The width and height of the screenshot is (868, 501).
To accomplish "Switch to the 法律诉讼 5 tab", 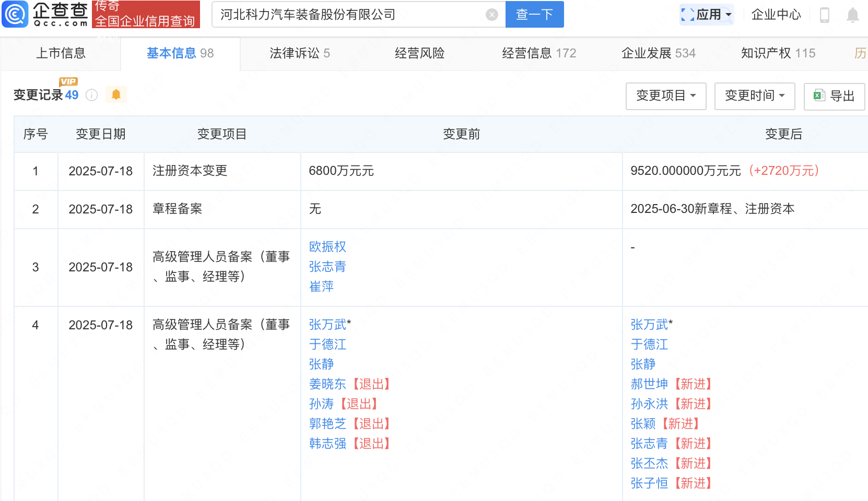I will pos(300,53).
